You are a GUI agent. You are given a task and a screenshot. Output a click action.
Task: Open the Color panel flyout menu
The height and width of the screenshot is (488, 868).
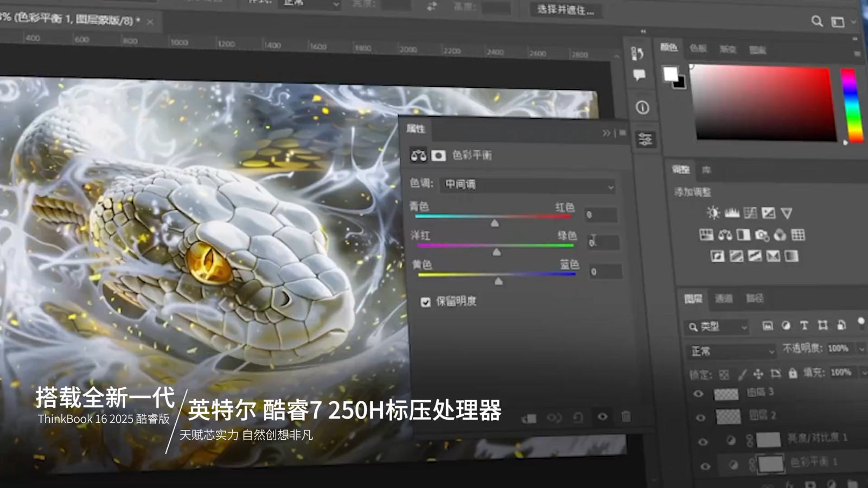point(858,54)
